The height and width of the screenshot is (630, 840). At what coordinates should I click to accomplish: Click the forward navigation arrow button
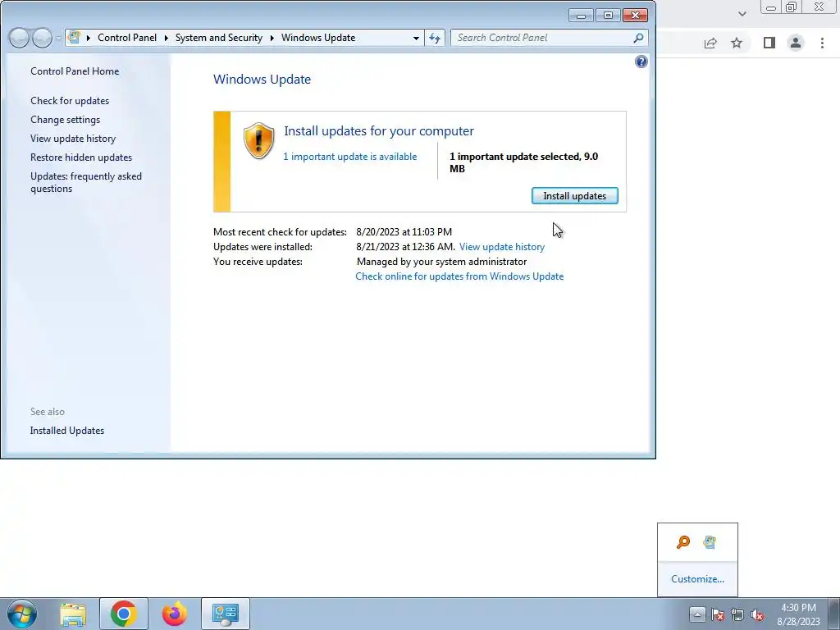(42, 38)
